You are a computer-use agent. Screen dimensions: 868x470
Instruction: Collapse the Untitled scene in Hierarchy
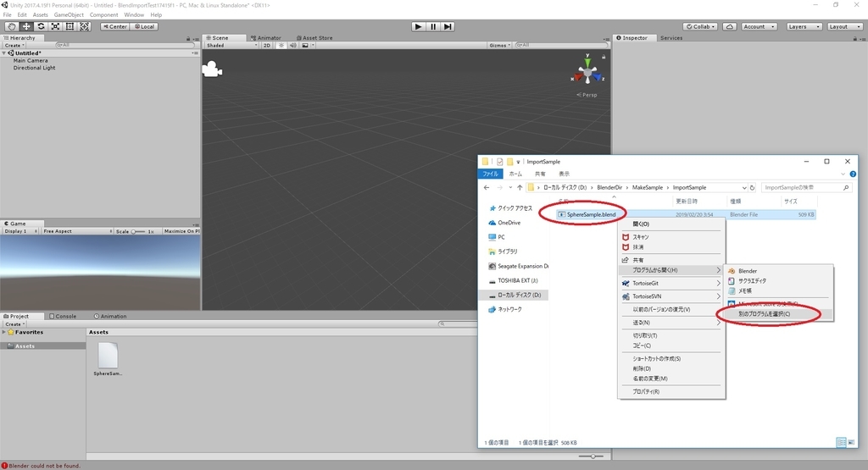pyautogui.click(x=4, y=53)
